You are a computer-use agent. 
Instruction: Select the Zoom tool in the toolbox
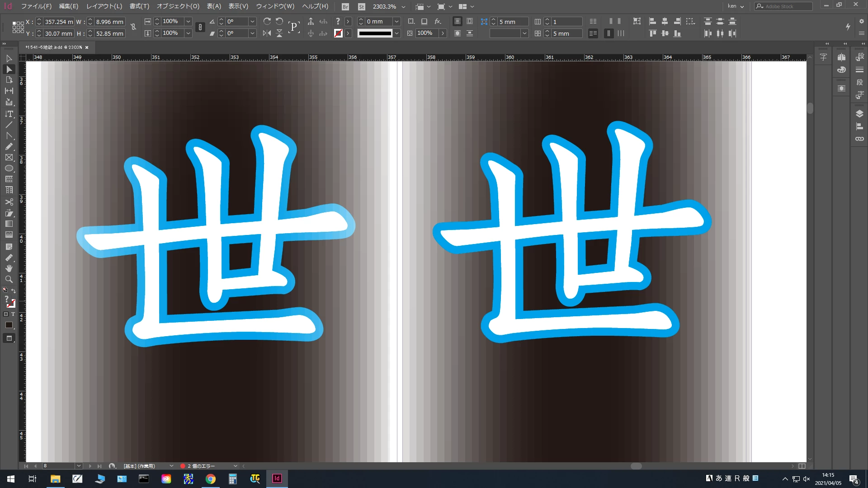(x=9, y=279)
